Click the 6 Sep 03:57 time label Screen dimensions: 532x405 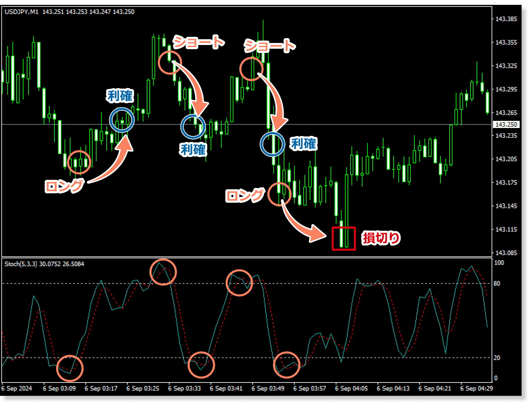coord(310,389)
